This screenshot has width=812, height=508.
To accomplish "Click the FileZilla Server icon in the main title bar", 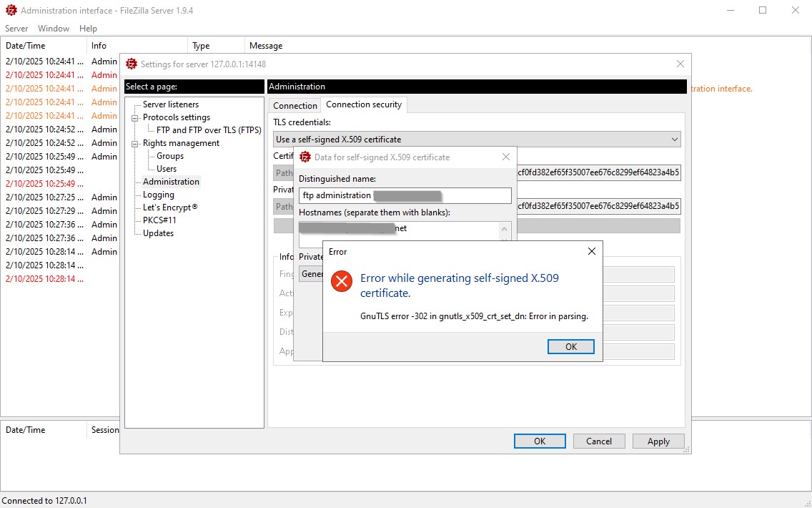I will click(x=11, y=10).
